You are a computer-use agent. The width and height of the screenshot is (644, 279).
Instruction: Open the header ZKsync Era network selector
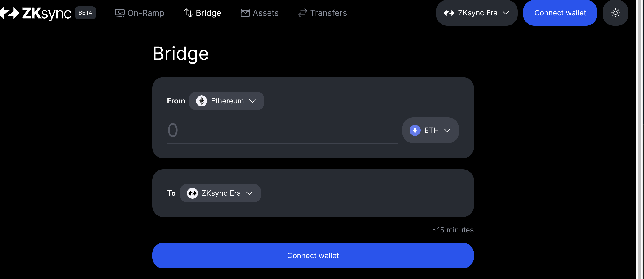pos(477,13)
